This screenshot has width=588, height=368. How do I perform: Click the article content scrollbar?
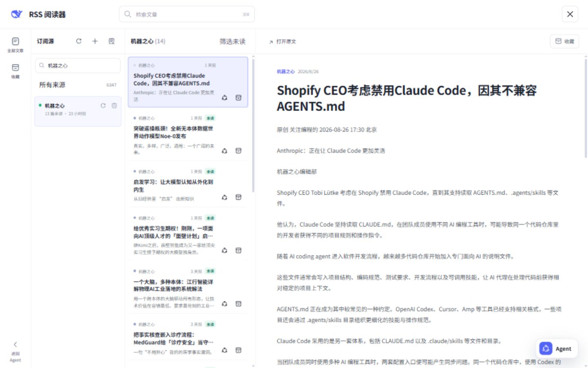(x=586, y=108)
